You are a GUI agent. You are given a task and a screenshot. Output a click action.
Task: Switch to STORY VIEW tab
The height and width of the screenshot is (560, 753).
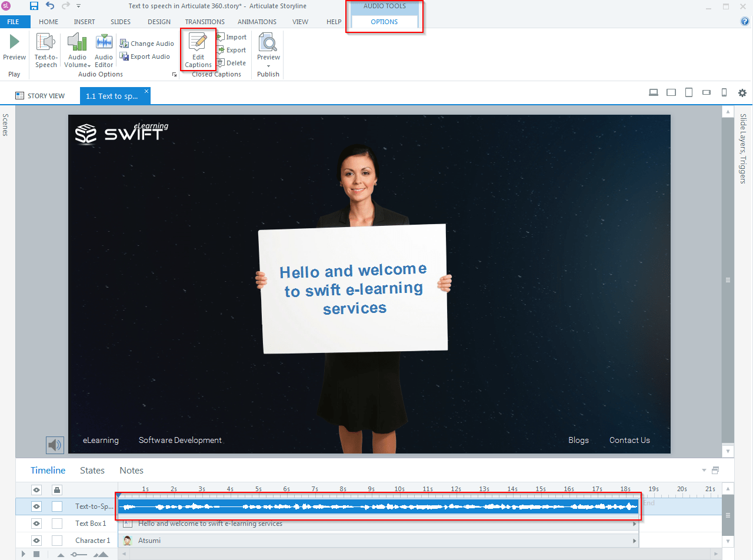pos(40,96)
